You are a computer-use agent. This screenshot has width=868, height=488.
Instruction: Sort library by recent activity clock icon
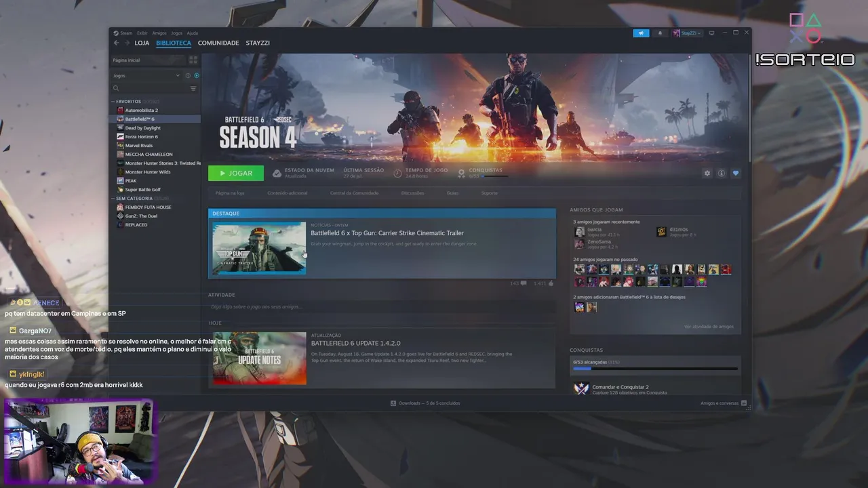click(188, 75)
